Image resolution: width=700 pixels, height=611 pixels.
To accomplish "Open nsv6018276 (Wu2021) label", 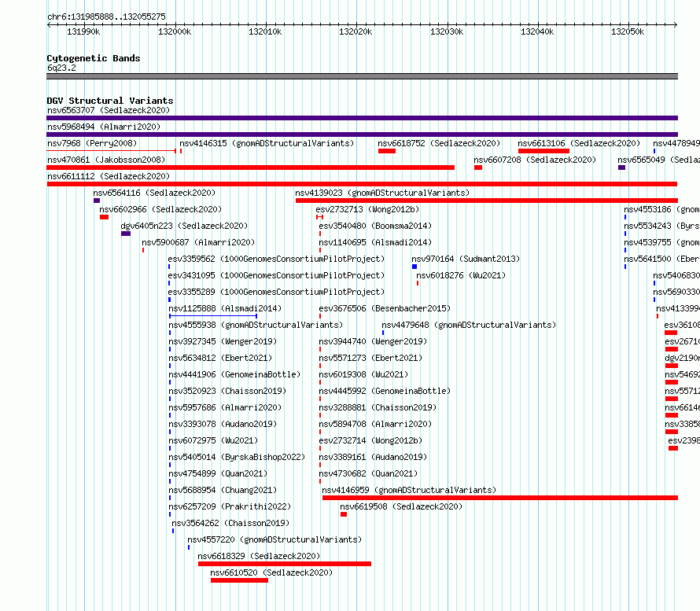I will [461, 275].
